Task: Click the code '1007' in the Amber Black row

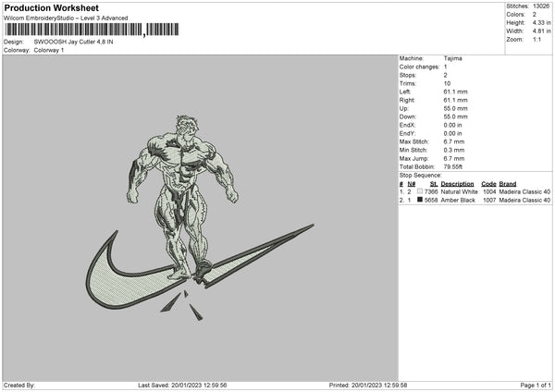Action: pyautogui.click(x=489, y=201)
